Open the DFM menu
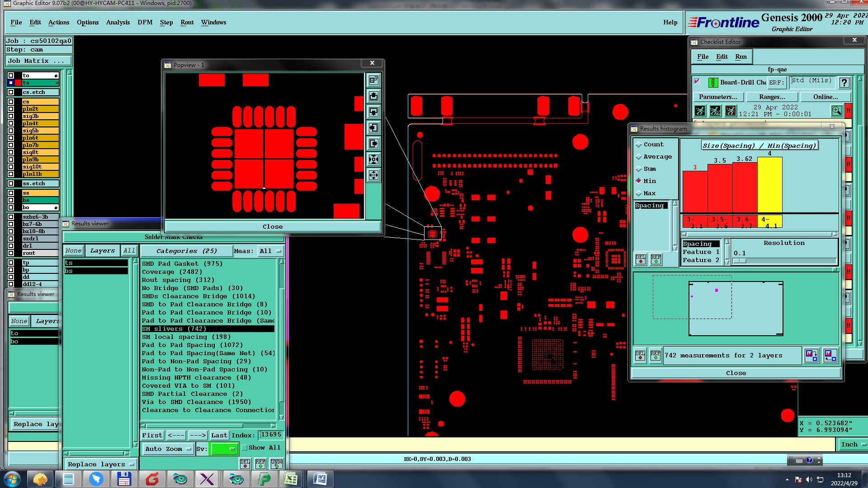 click(x=145, y=22)
